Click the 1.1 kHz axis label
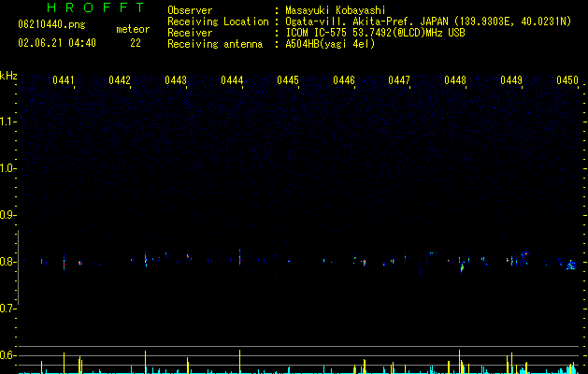The height and width of the screenshot is (374, 588). (8, 122)
